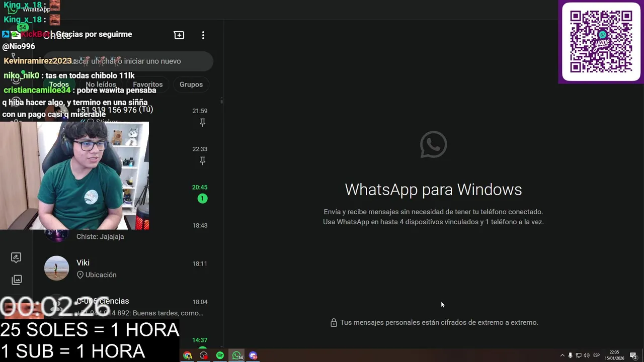This screenshot has height=362, width=644.
Task: Click the microphone tray icon
Action: coord(570,355)
